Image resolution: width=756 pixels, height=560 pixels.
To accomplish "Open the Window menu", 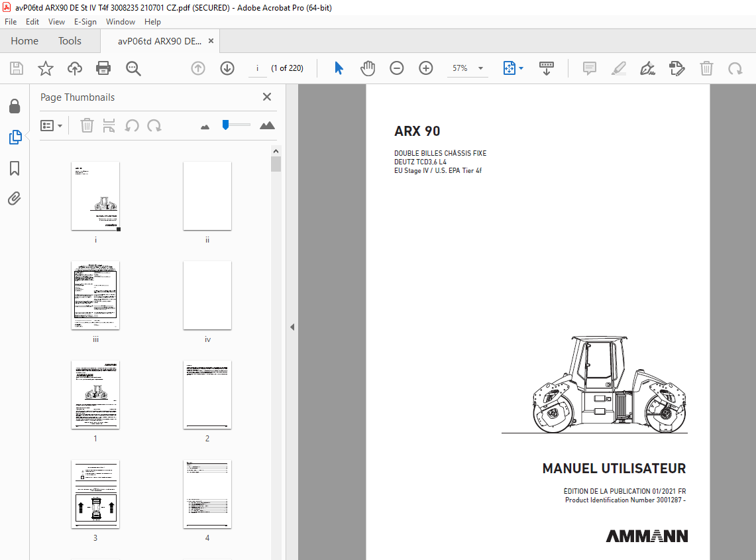I will pos(121,22).
